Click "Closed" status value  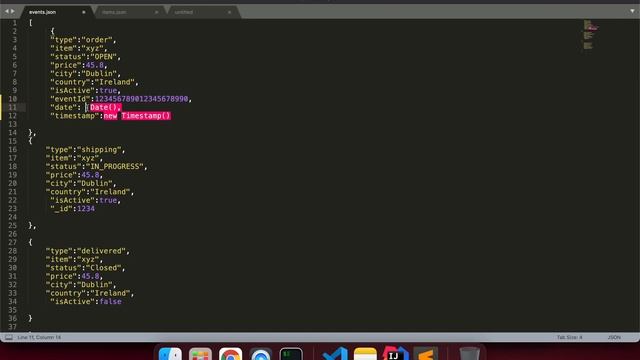pyautogui.click(x=104, y=268)
